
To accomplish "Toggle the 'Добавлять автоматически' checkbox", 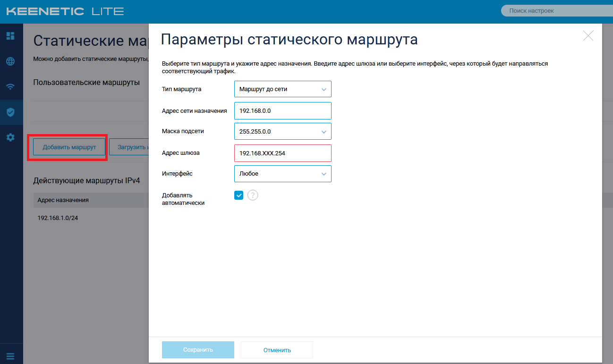I will tap(239, 195).
